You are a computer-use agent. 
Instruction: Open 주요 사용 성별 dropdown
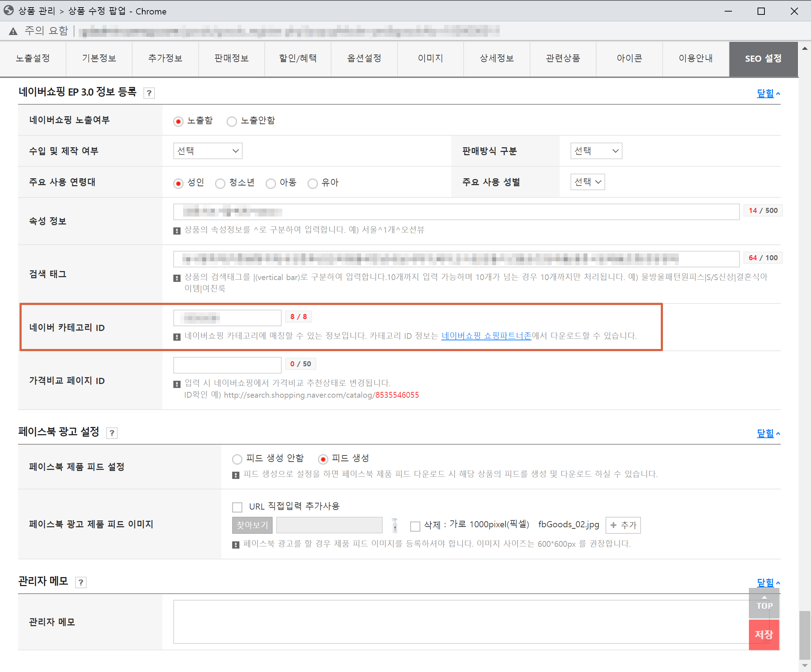pyautogui.click(x=587, y=182)
